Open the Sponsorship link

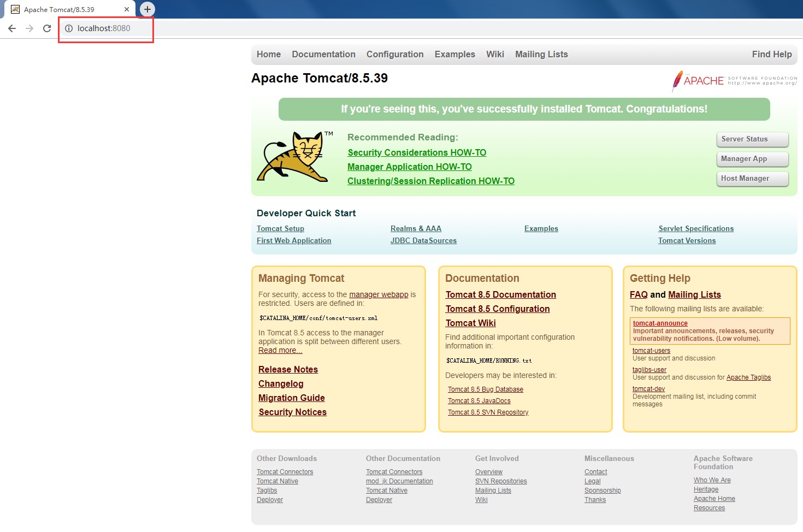click(603, 490)
